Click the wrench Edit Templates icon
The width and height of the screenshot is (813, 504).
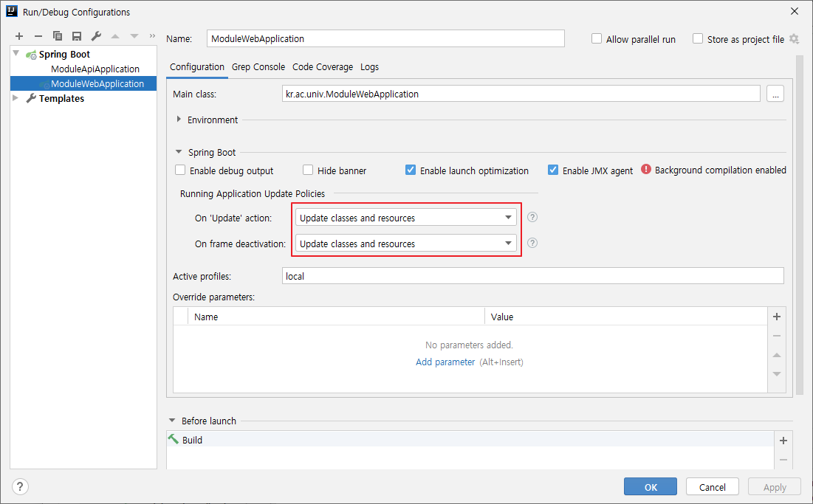[x=96, y=36]
